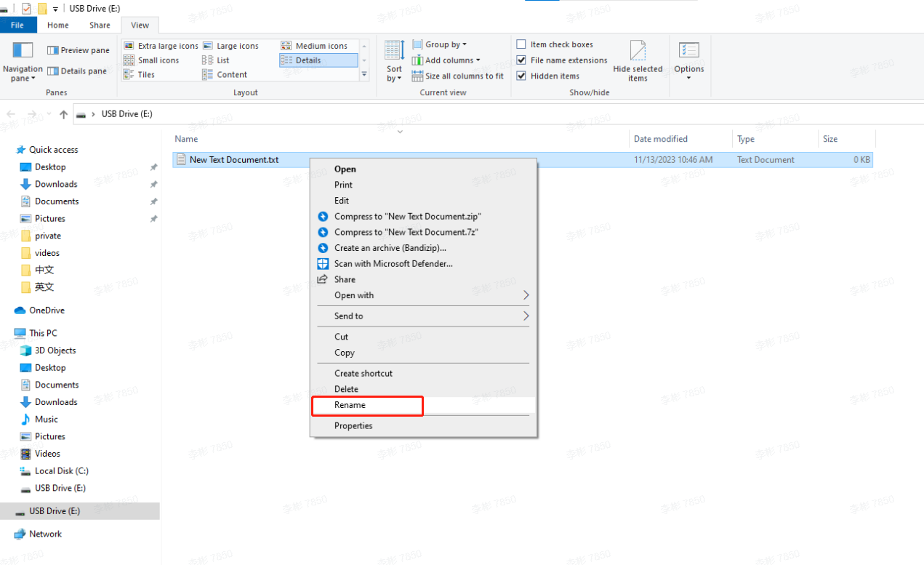Open Folder Options
The height and width of the screenshot is (565, 924).
688,62
